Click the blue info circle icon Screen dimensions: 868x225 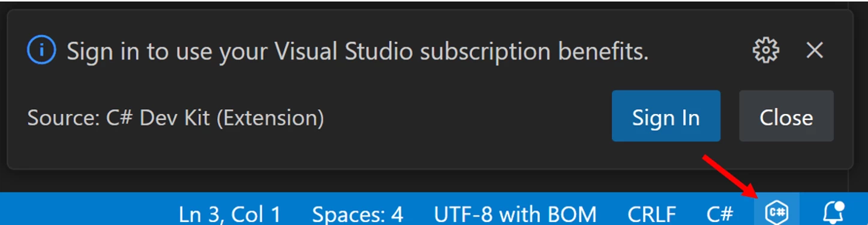click(x=41, y=50)
